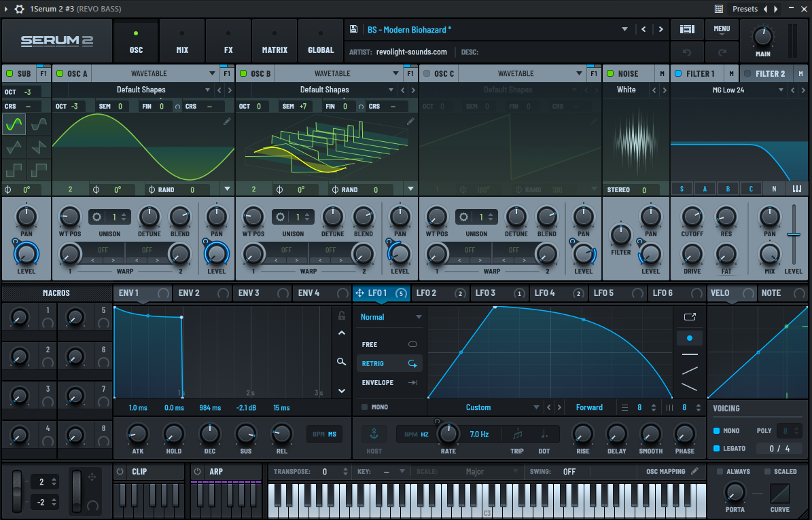The width and height of the screenshot is (812, 520).
Task: Open the MATRIX tab
Action: (275, 41)
